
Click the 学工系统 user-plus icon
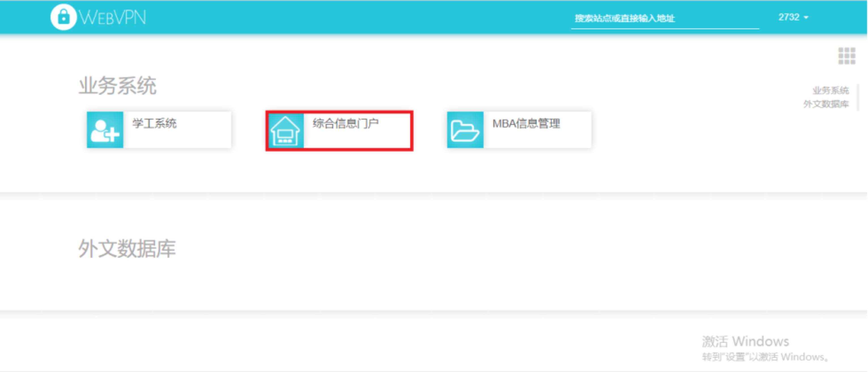[x=105, y=130]
